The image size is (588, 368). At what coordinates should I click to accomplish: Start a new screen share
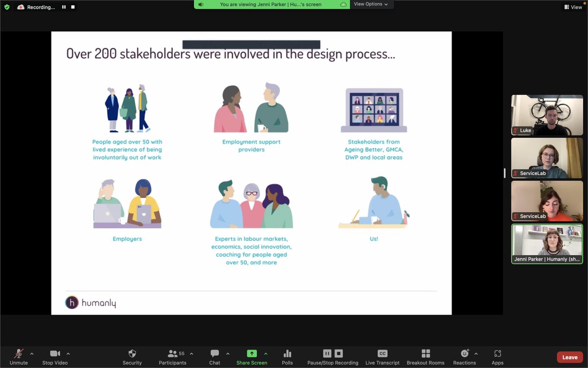252,357
